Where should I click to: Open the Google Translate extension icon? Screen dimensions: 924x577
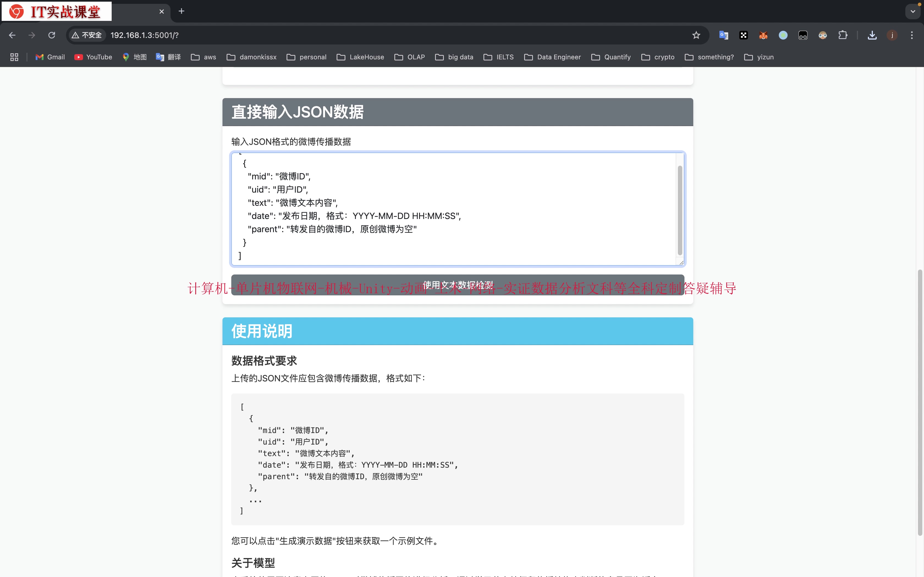(724, 35)
